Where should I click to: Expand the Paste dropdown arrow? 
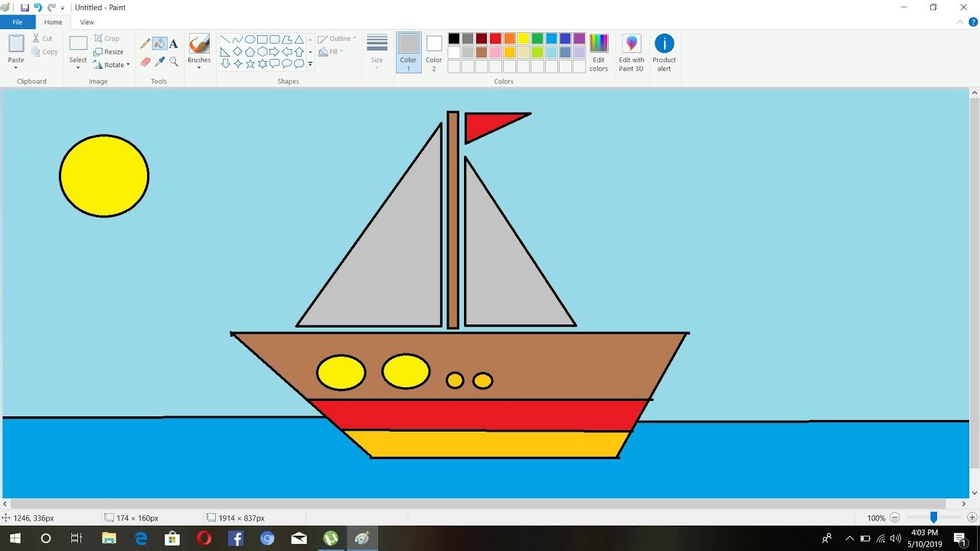pos(16,68)
